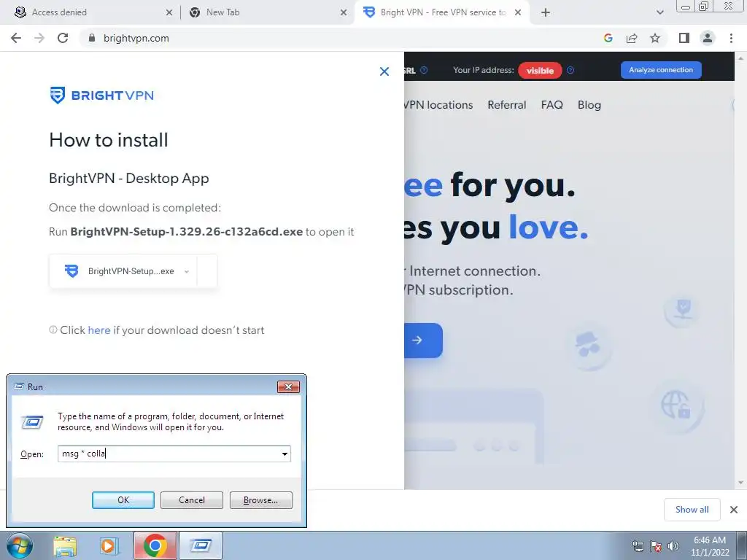The height and width of the screenshot is (560, 747).
Task: Click the volume speaker tray icon
Action: point(673,546)
